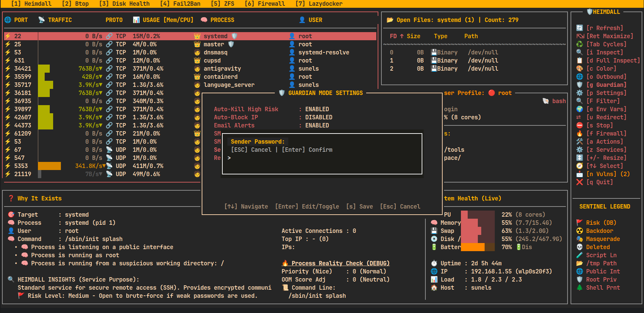Click the [r Refresh] command
The height and width of the screenshot is (313, 644).
tap(605, 28)
